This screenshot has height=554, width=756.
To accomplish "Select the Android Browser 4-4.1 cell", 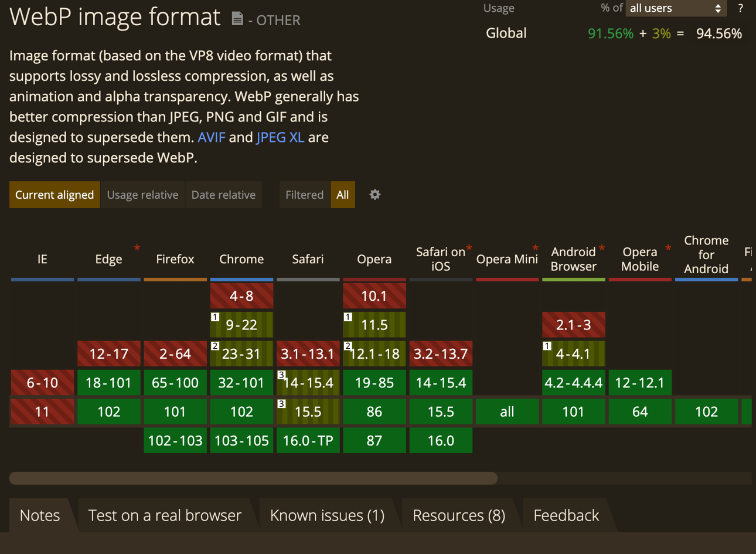I will point(574,354).
